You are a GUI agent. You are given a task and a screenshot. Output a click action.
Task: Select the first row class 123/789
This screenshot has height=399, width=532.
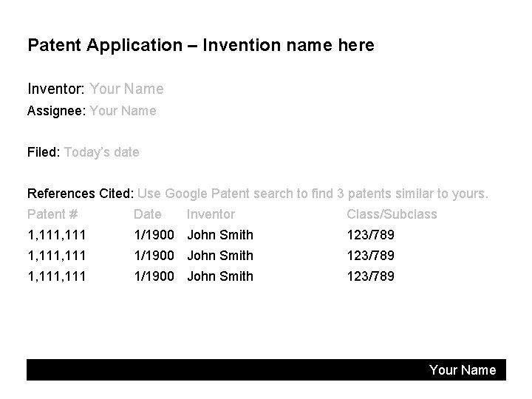tap(370, 236)
